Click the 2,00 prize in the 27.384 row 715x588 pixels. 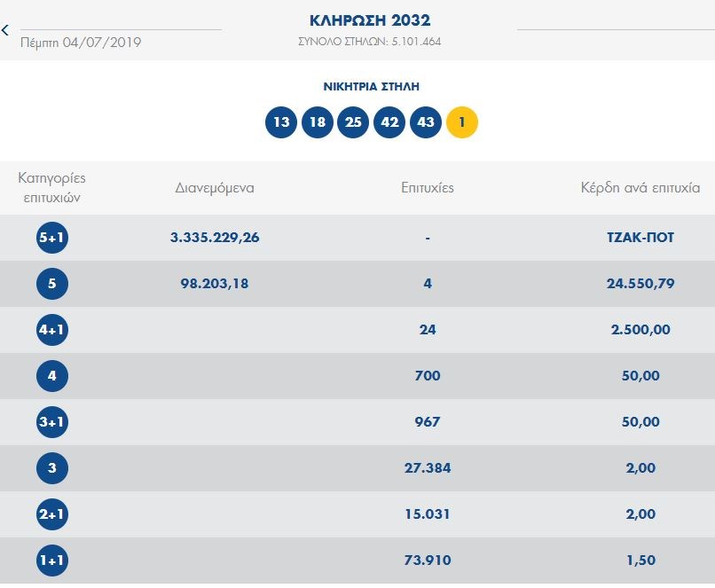[640, 467]
